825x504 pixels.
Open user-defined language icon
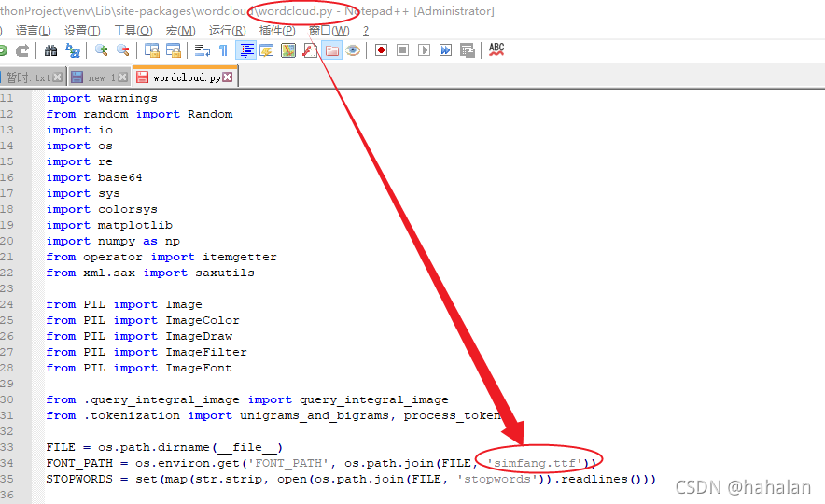point(267,50)
